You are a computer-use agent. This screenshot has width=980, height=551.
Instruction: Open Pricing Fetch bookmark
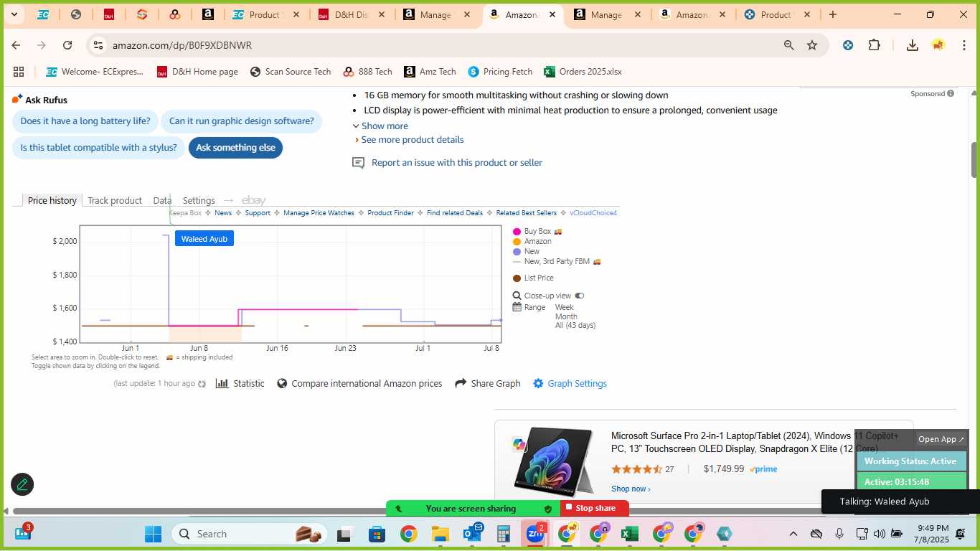[x=500, y=72]
